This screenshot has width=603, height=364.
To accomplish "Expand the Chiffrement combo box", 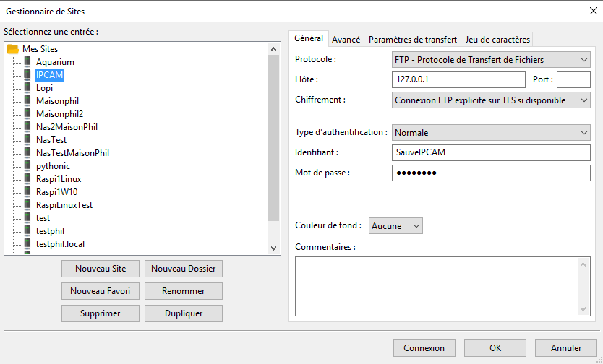I will pyautogui.click(x=491, y=100).
